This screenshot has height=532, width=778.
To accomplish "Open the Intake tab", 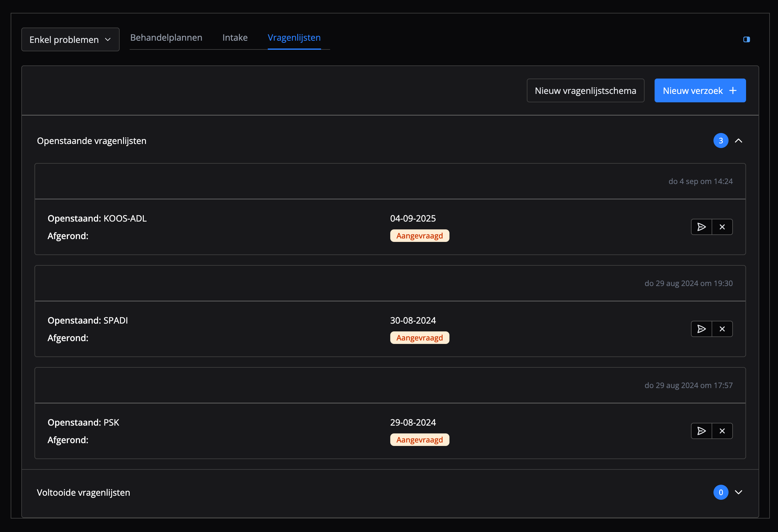I will (x=235, y=38).
